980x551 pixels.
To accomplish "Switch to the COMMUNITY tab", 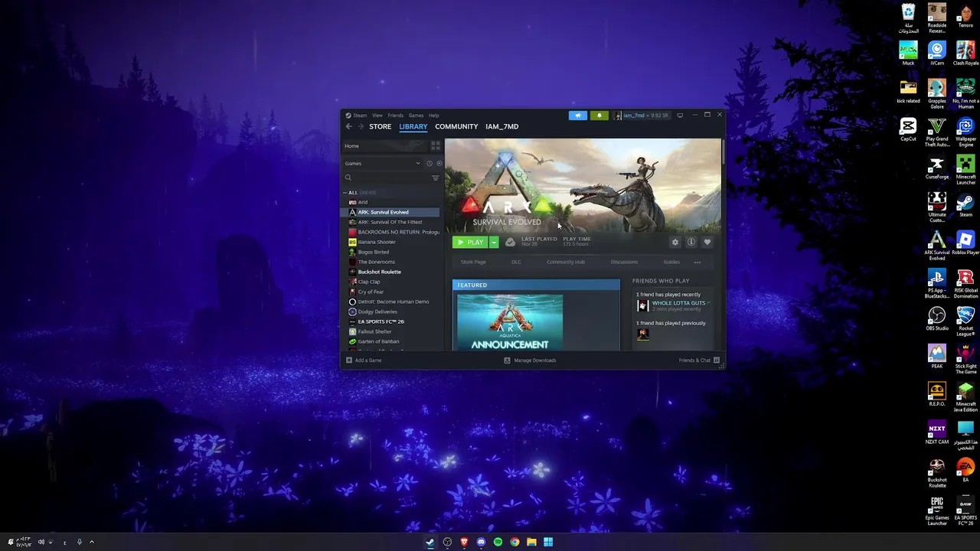I will [x=456, y=126].
